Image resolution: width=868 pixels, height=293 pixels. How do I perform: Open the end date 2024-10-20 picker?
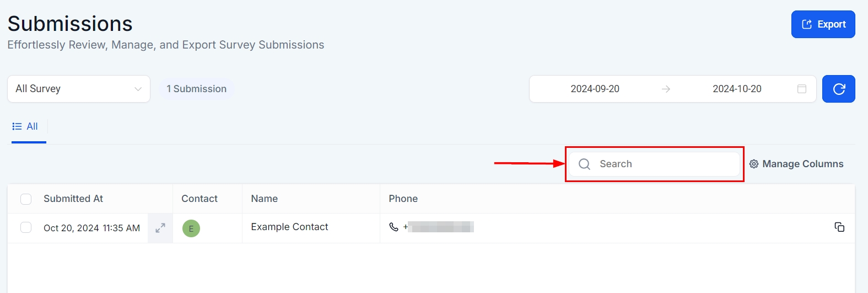click(x=737, y=89)
